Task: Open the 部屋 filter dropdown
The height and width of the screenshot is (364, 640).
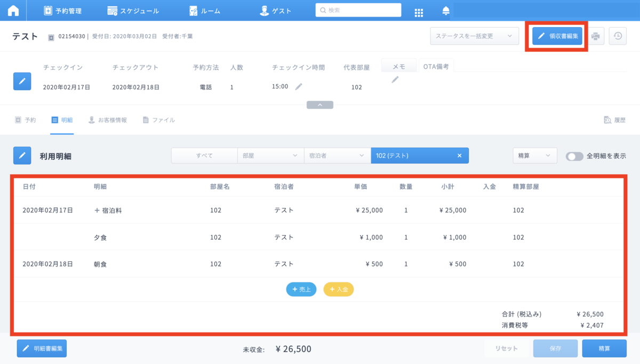Action: tap(270, 156)
